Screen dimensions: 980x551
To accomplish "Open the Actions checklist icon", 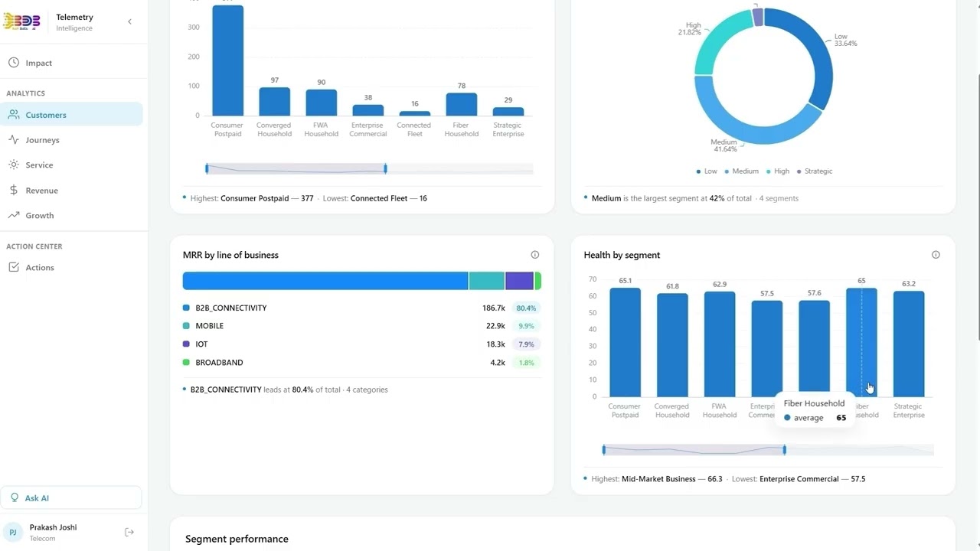I will coord(14,268).
